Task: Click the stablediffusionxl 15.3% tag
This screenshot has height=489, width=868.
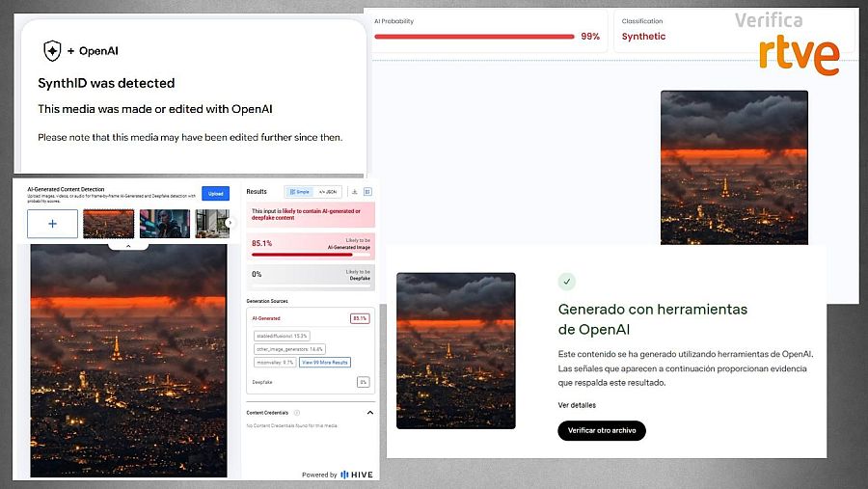Action: click(282, 336)
